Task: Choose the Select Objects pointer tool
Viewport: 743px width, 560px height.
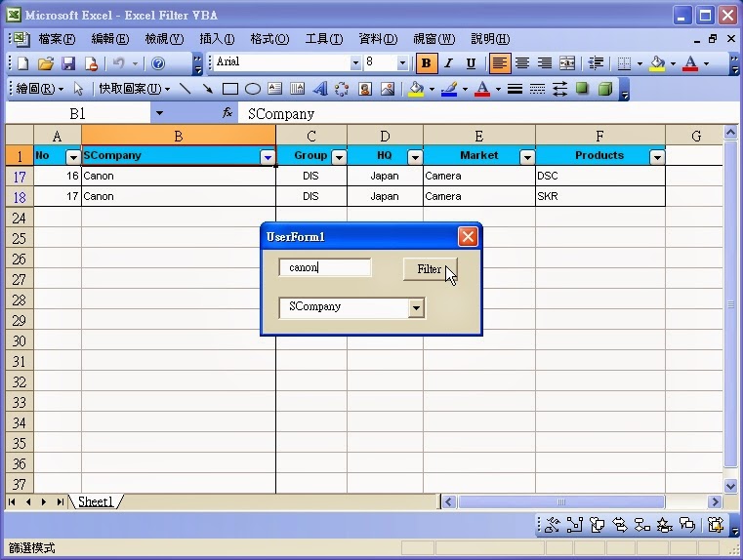Action: [79, 89]
